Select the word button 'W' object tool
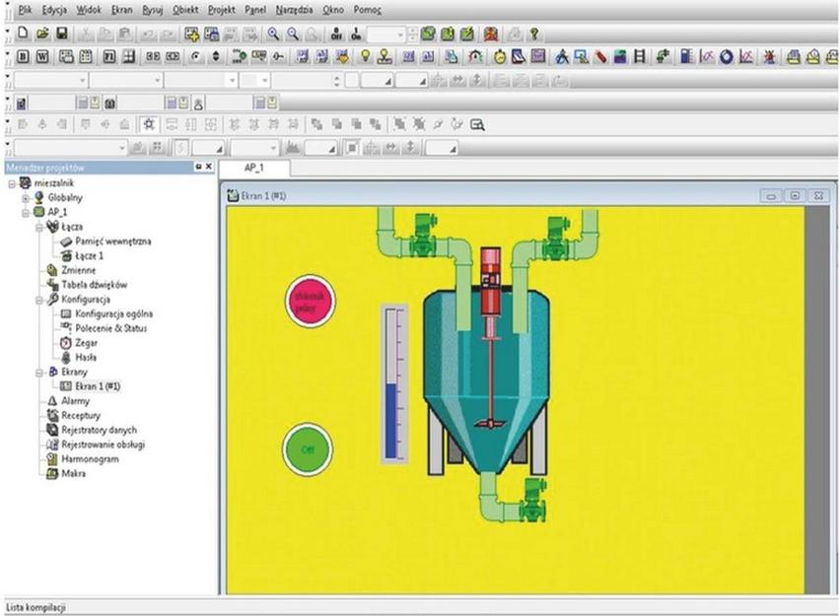Screen dimensions: 840x616 40,56
